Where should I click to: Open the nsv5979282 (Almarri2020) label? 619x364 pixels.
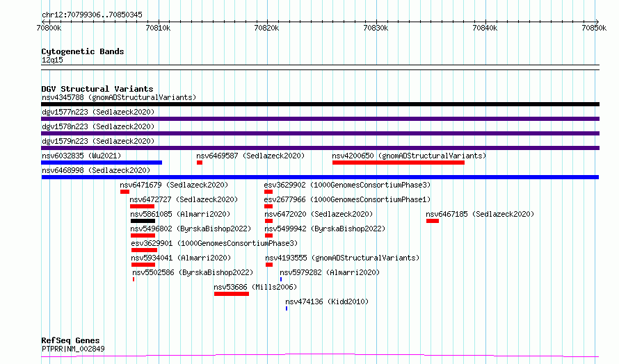pyautogui.click(x=330, y=272)
